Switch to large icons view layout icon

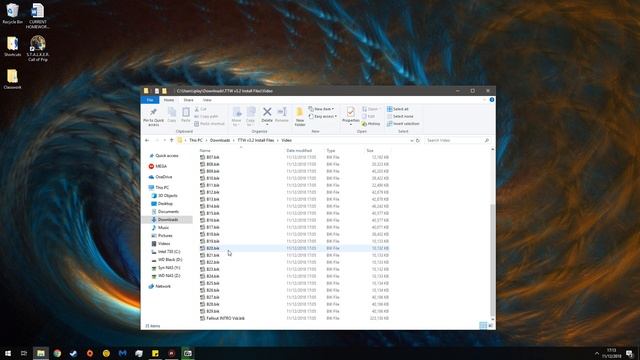[x=491, y=325]
